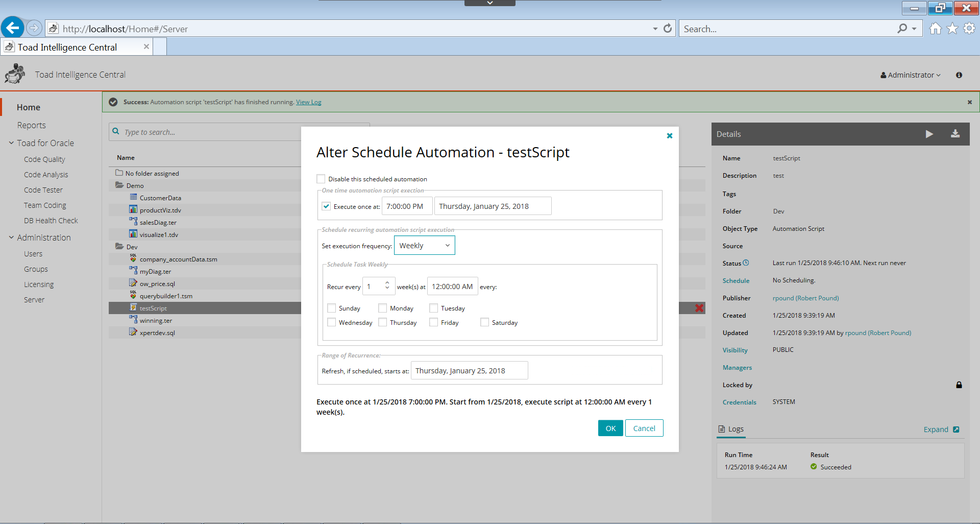Close the Alter Schedule dialog with X icon
The width and height of the screenshot is (980, 524).
[670, 136]
